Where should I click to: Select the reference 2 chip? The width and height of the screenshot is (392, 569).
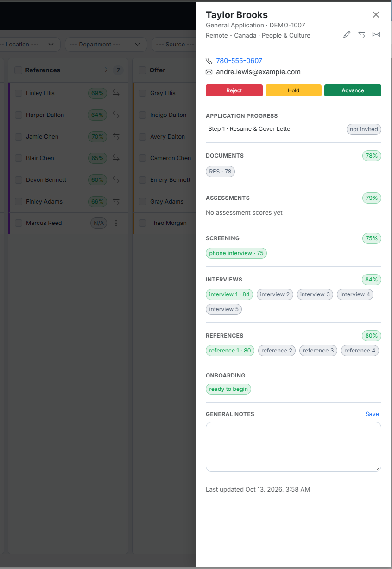coord(277,351)
